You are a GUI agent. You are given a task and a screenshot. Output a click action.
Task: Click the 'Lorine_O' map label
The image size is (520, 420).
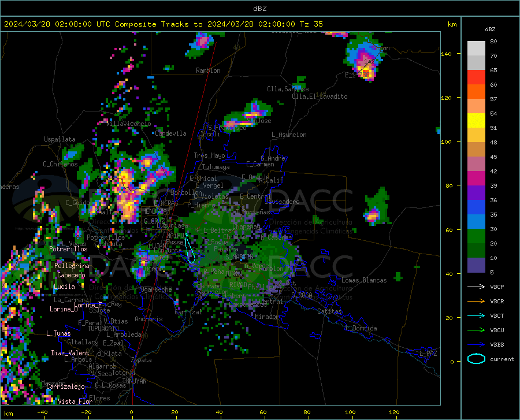point(64,309)
